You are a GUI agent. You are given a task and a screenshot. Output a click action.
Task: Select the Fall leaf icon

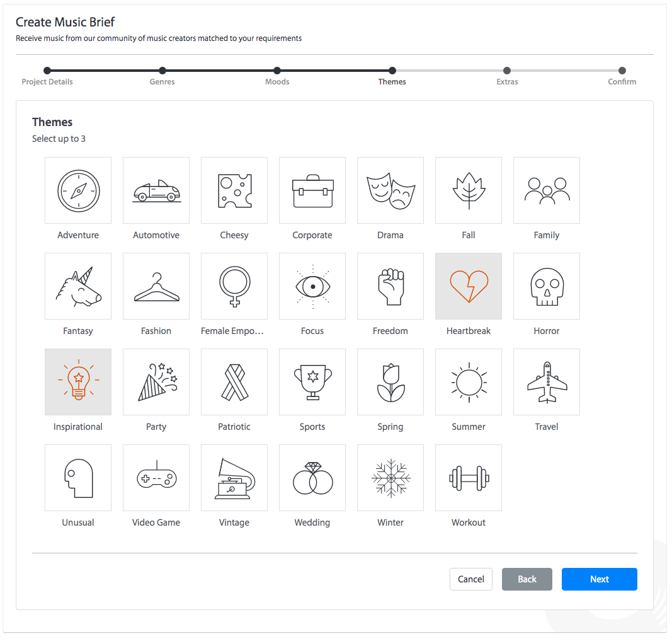[x=469, y=190]
